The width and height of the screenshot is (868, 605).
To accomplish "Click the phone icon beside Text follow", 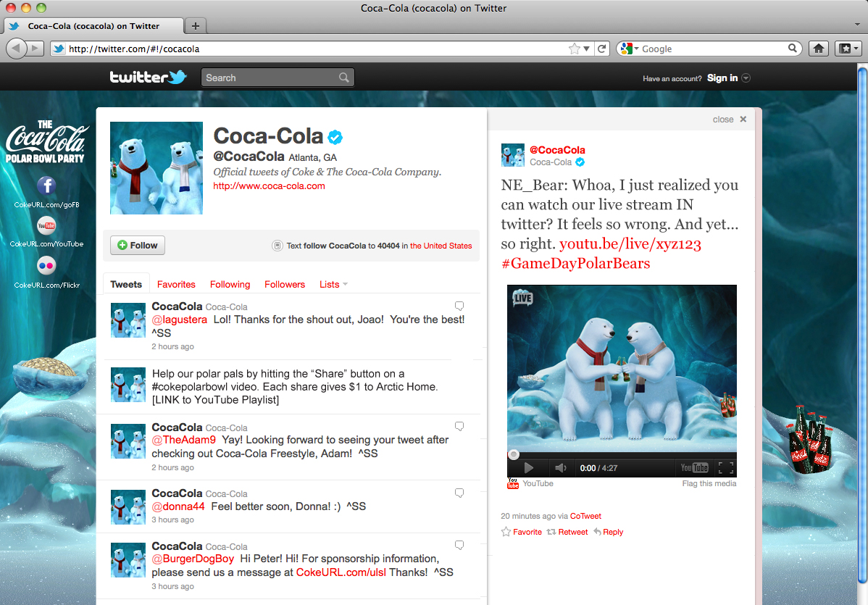I will click(277, 246).
